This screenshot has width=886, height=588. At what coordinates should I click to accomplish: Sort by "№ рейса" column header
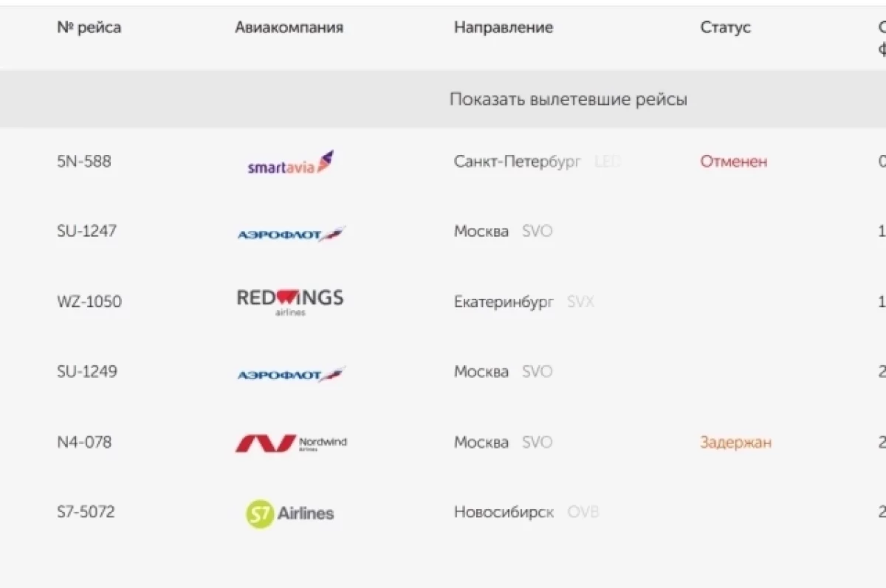89,28
